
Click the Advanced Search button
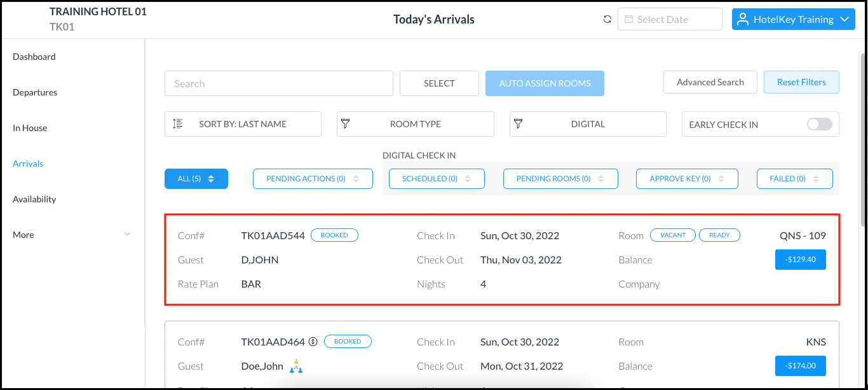pyautogui.click(x=710, y=82)
